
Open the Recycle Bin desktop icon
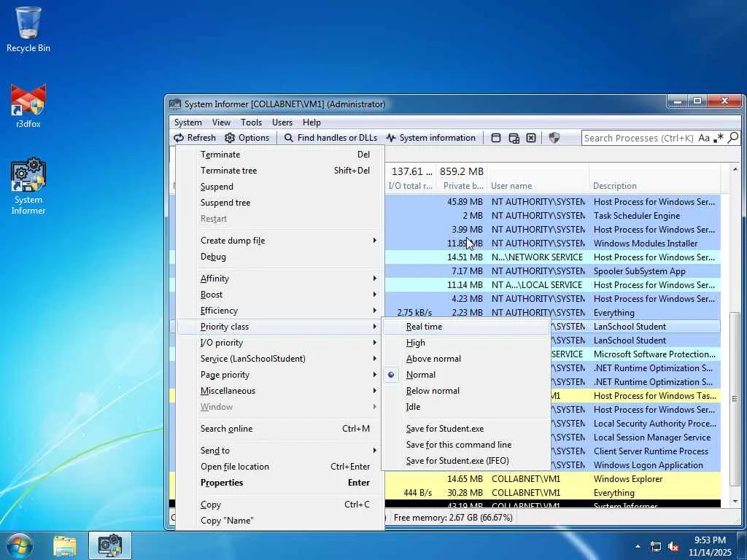pyautogui.click(x=28, y=29)
